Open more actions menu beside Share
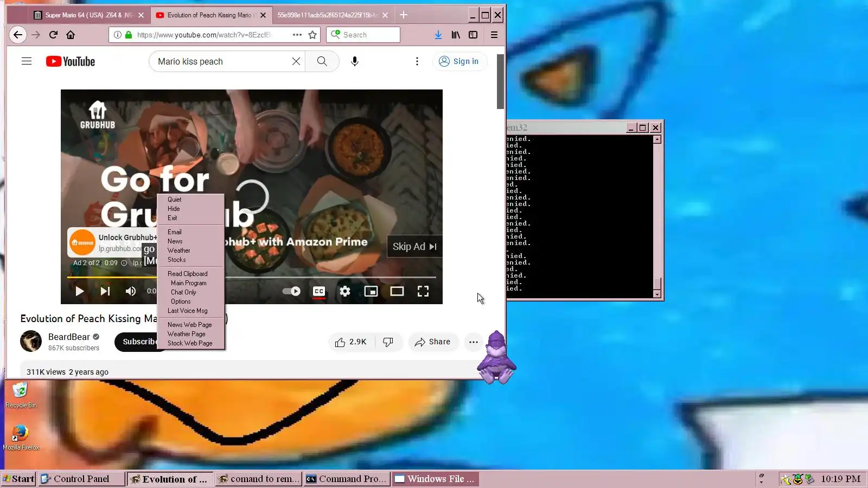The image size is (868, 488). [474, 342]
